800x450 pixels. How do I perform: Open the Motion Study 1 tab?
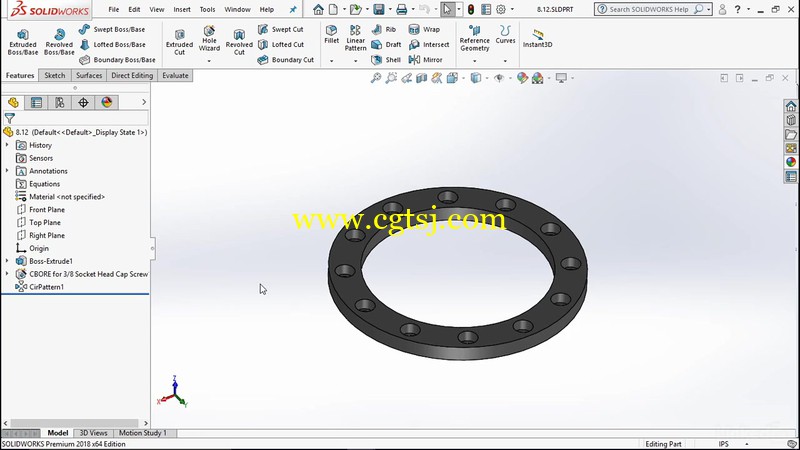tap(142, 433)
